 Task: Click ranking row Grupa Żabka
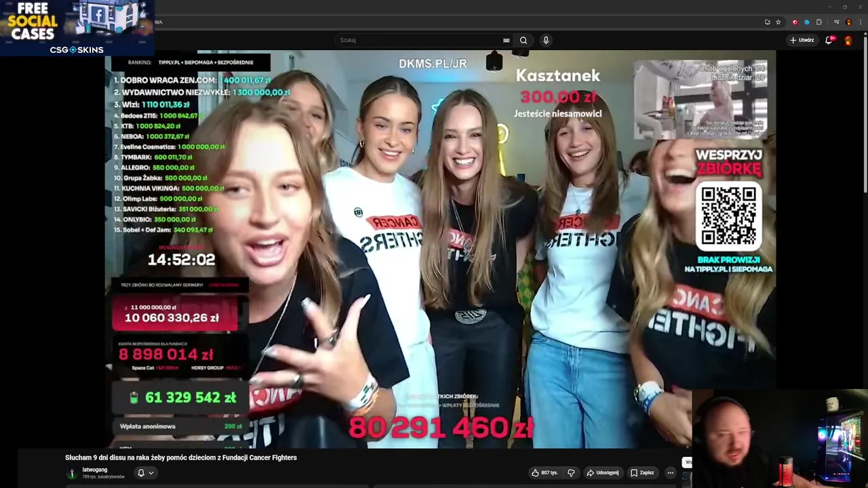pos(160,178)
